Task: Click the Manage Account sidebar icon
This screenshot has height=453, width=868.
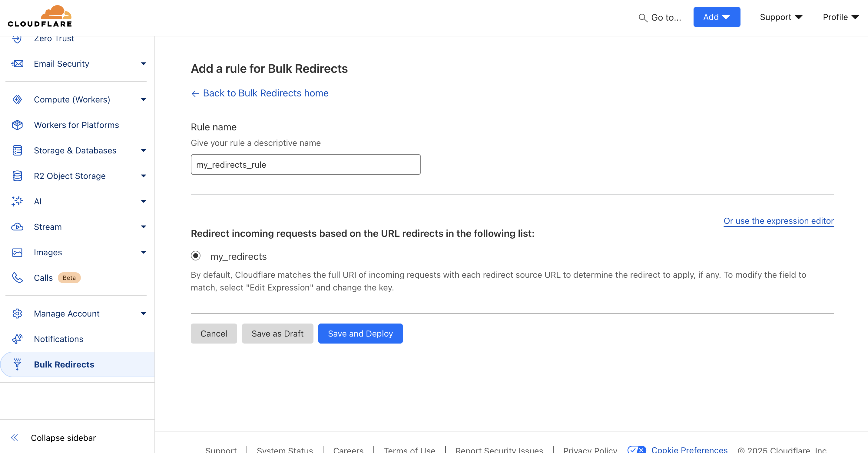Action: pos(17,313)
